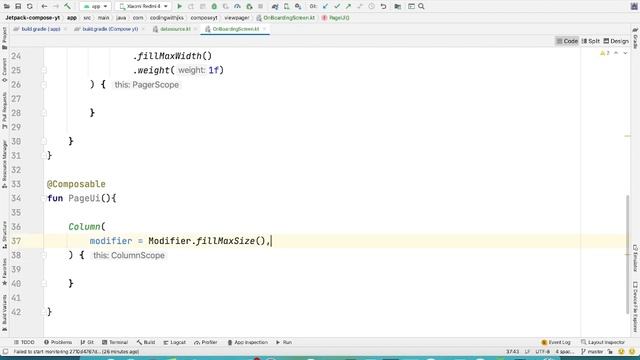Viewport: 640px width, 360px height.
Task: Open the Structure tool window sidebar
Action: pos(4,235)
